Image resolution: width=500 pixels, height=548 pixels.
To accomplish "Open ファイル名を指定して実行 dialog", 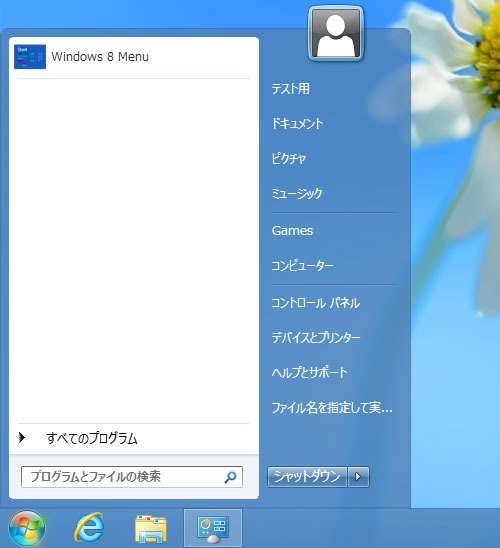I will coord(332,408).
